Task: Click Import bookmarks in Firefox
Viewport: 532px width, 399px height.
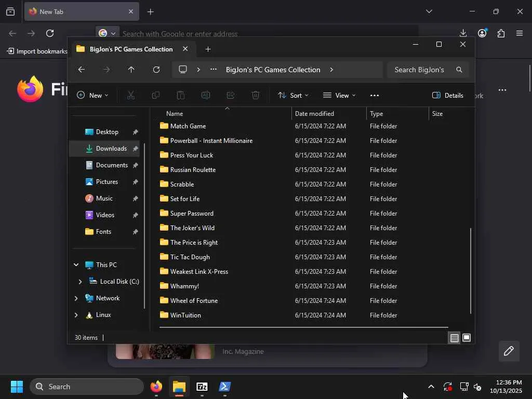Action: point(37,51)
